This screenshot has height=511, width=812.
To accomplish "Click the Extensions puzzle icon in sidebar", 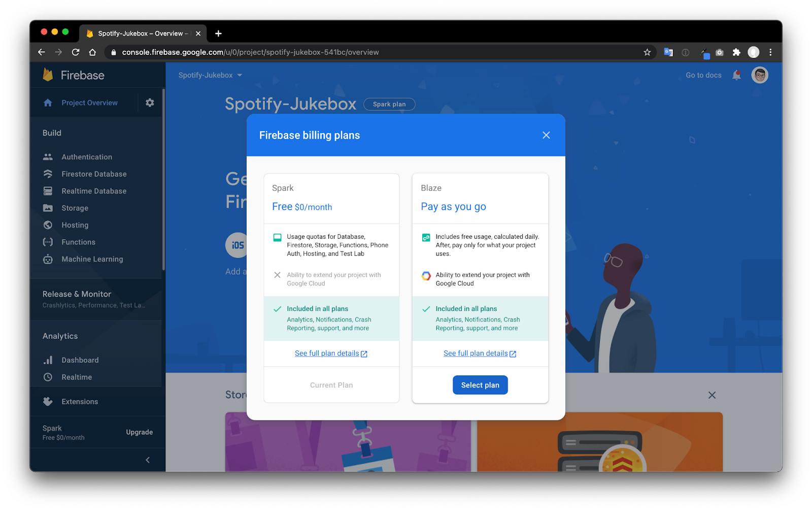I will [48, 401].
